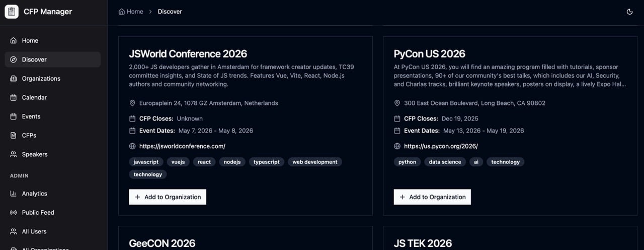Open Organizations in the sidebar
644x250 pixels.
pyautogui.click(x=53, y=79)
